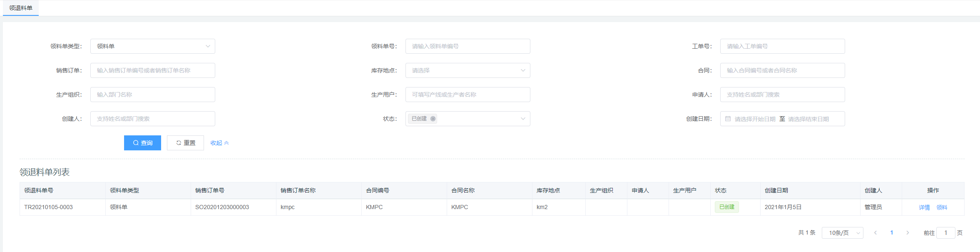Click the 销售订单 search field
The height and width of the screenshot is (252, 980).
click(152, 70)
